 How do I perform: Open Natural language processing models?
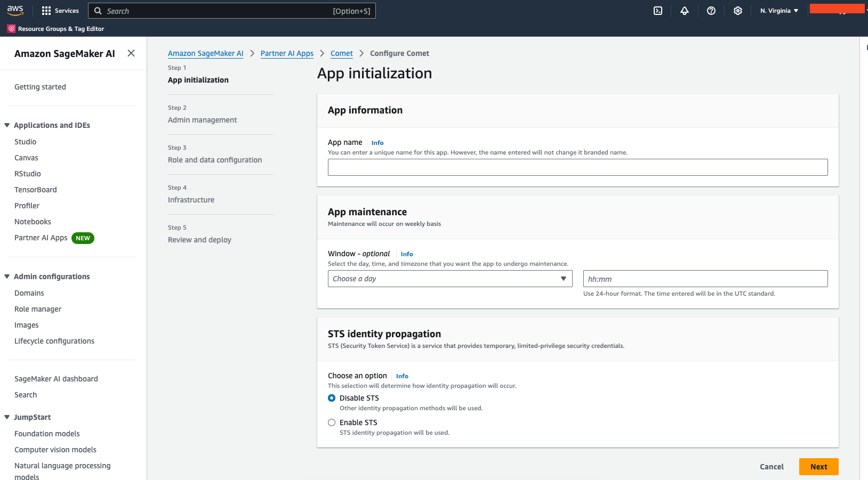coord(62,471)
